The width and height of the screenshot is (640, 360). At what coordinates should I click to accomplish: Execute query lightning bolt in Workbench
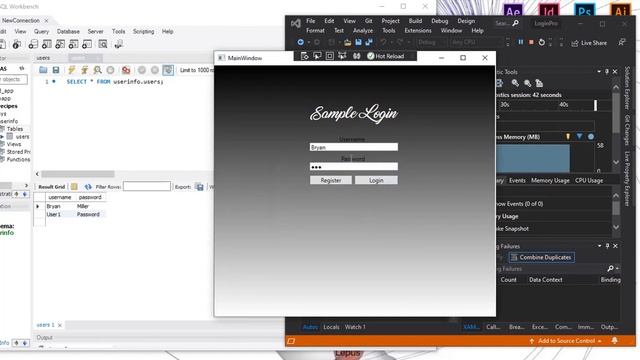(x=71, y=70)
